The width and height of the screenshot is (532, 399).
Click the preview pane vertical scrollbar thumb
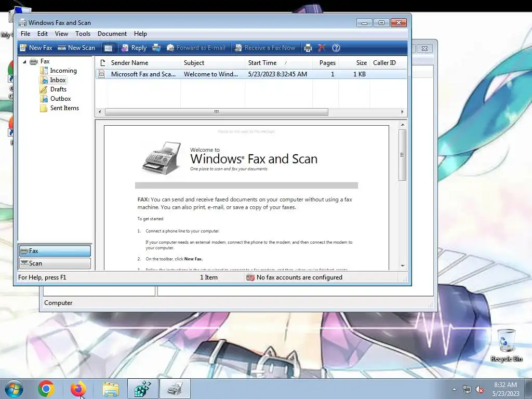coord(403,155)
